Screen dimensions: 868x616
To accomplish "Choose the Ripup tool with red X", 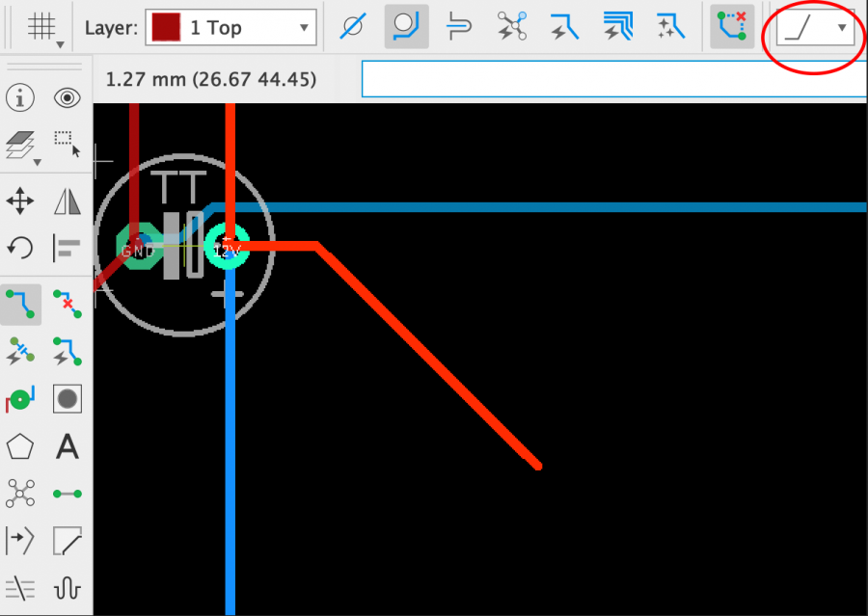I will pyautogui.click(x=68, y=303).
